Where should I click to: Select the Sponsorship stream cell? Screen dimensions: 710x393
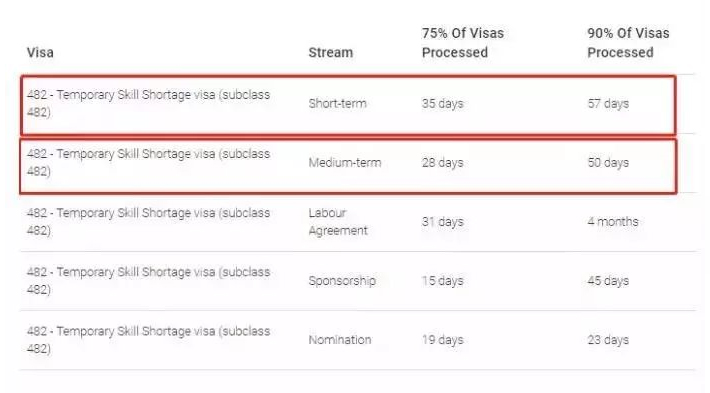[x=342, y=281]
